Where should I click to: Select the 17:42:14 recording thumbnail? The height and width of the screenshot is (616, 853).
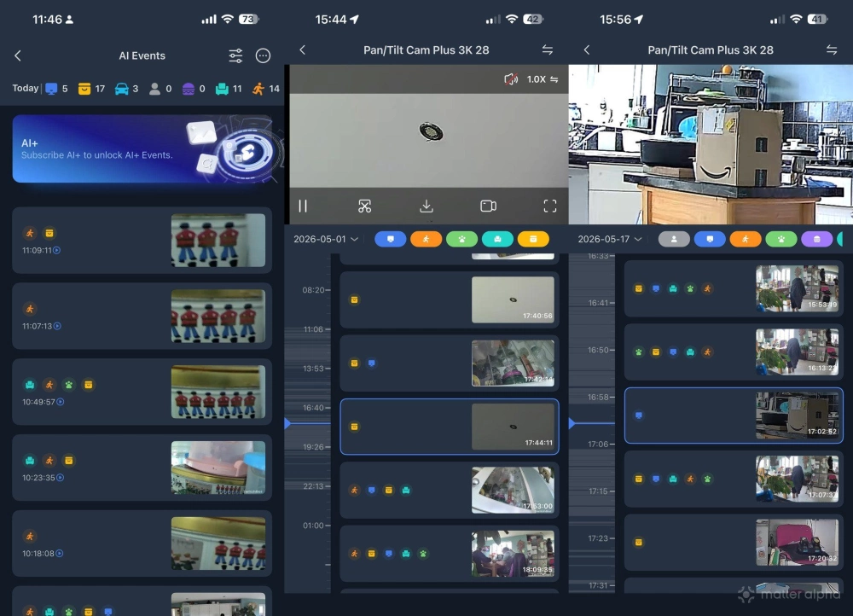[513, 363]
